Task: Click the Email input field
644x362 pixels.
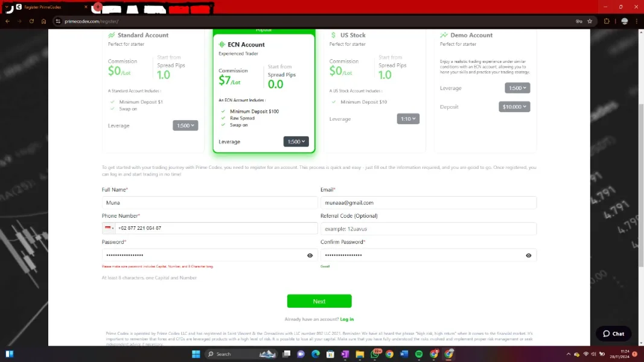Action: [x=429, y=203]
